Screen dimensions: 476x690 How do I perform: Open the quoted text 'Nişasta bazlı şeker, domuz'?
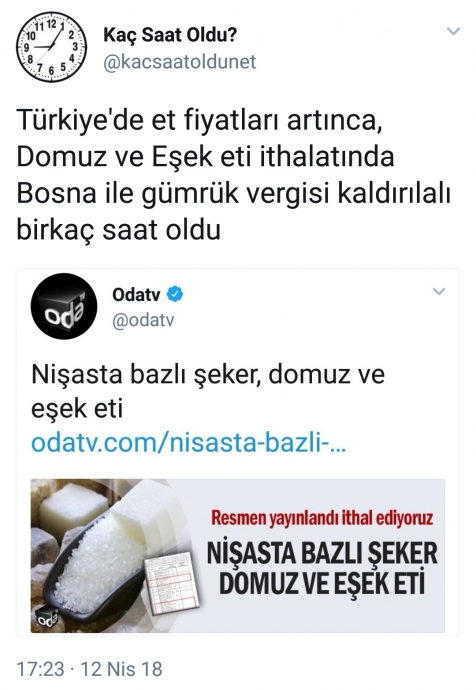tap(208, 391)
